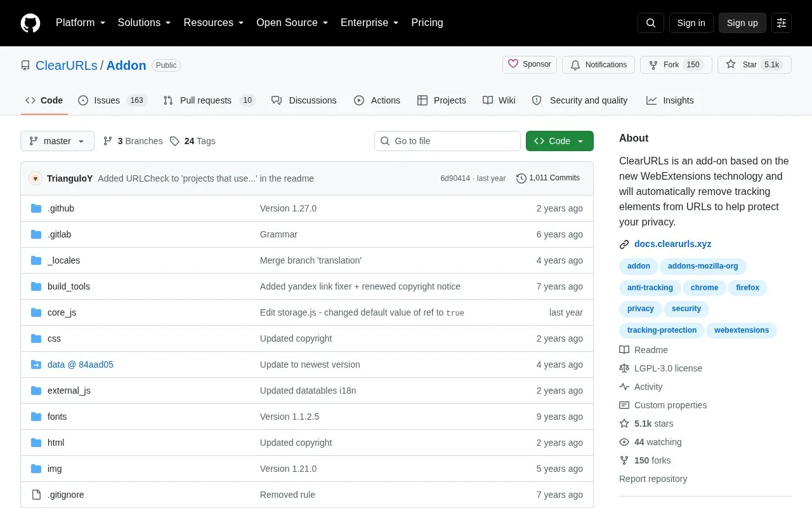Expand the green Code dropdown
The width and height of the screenshot is (812, 508).
pos(560,141)
